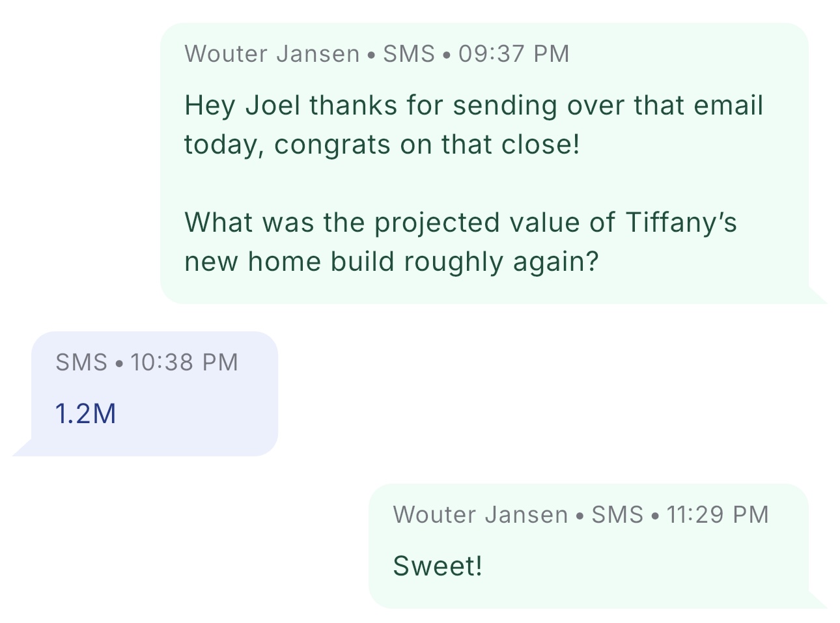Click the 10:38 PM timestamp
840x623 pixels.
[184, 362]
